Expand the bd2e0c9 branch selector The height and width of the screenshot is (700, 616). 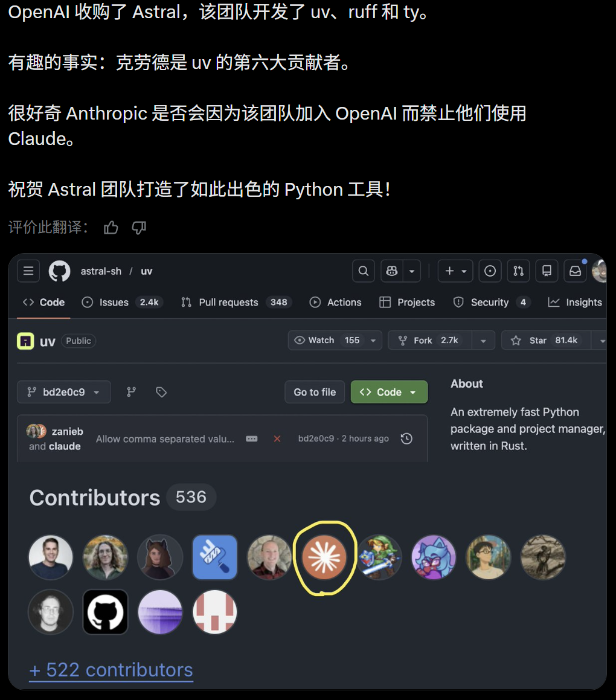coord(64,392)
